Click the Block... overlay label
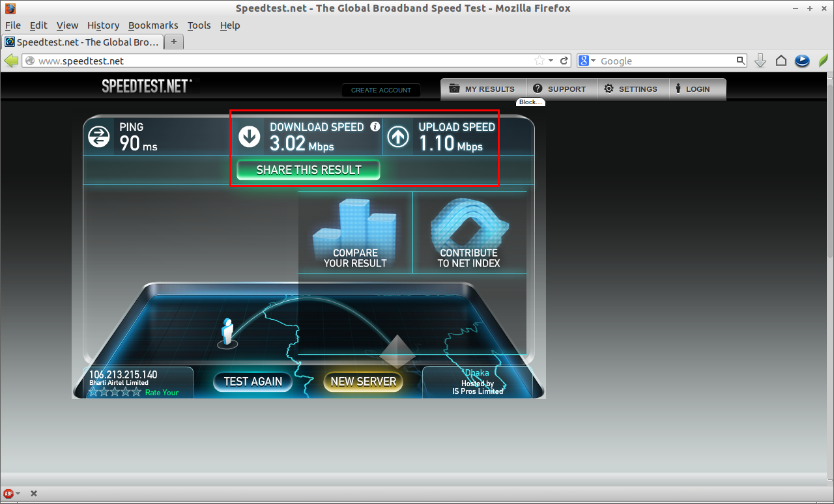The image size is (834, 504). pos(530,102)
